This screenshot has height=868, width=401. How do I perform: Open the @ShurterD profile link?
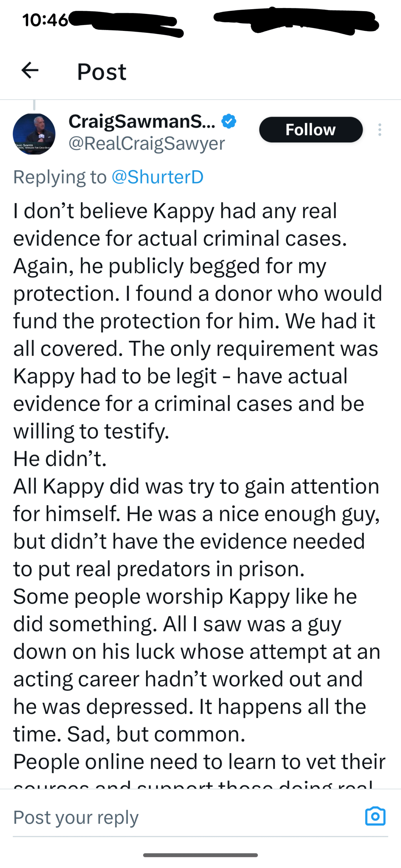pos(157,177)
